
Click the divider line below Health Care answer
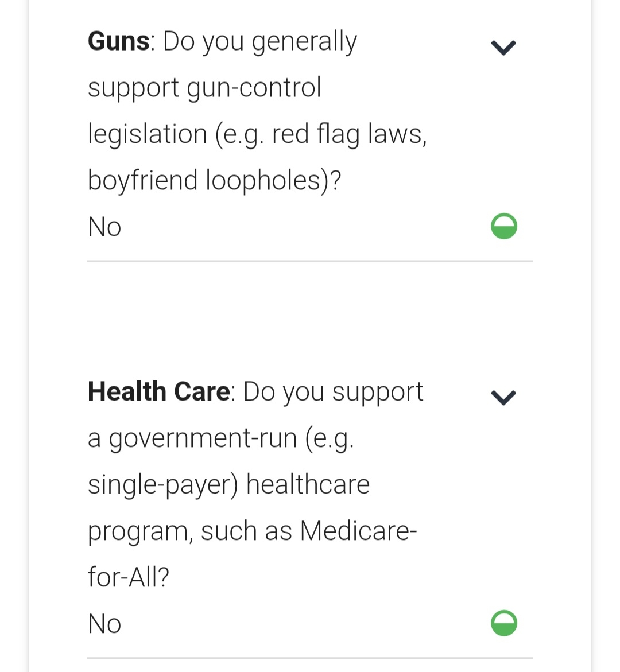click(x=310, y=658)
